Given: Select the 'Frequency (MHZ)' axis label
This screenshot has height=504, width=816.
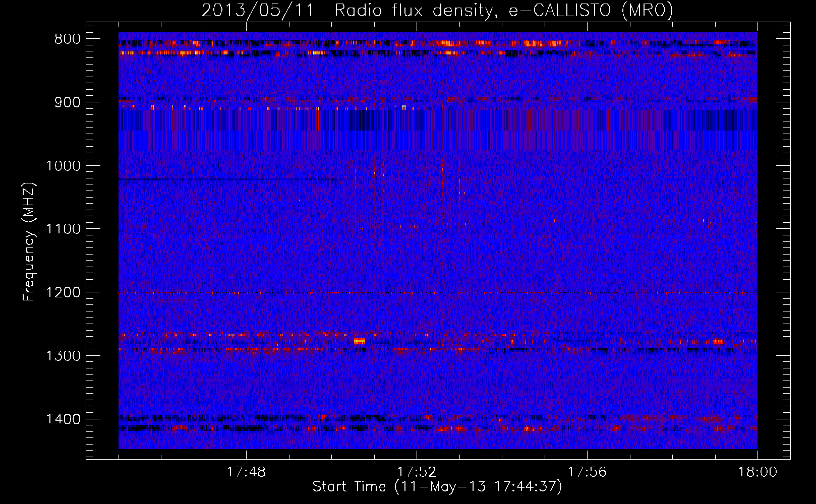Looking at the screenshot, I should pyautogui.click(x=29, y=242).
